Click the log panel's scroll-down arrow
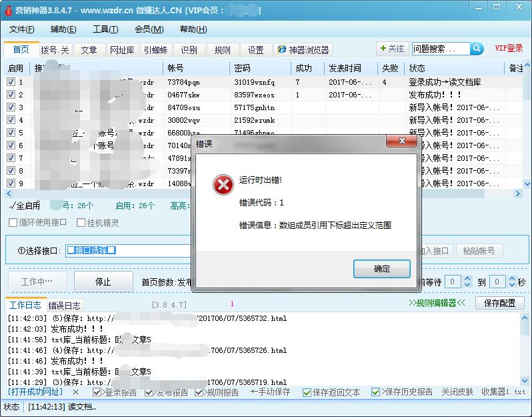 coord(525,380)
